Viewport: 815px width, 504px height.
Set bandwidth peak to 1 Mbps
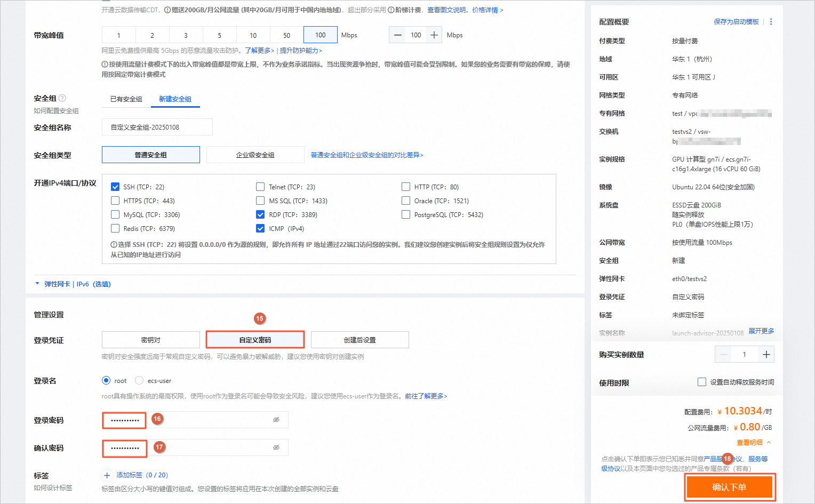coord(119,35)
